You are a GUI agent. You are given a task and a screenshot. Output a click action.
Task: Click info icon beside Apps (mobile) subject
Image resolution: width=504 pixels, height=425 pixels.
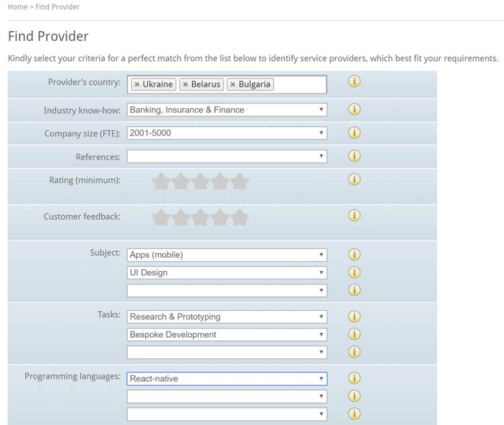(354, 254)
